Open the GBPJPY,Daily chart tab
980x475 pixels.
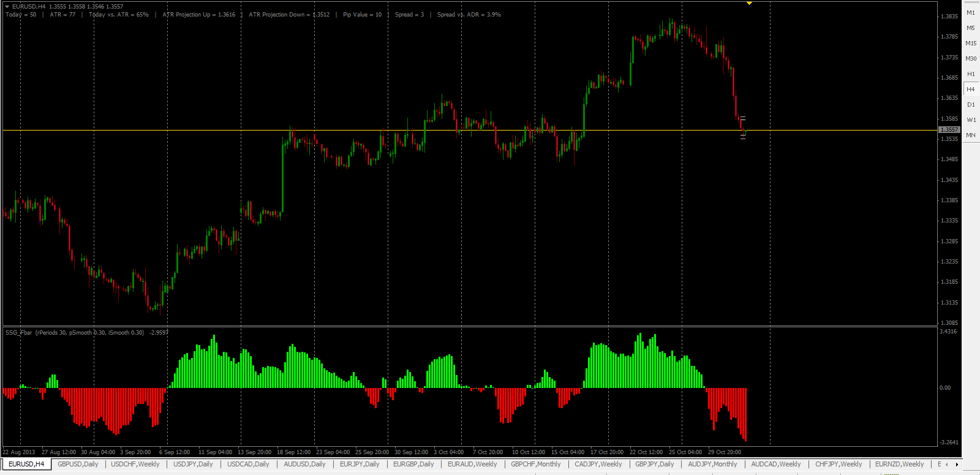(654, 465)
